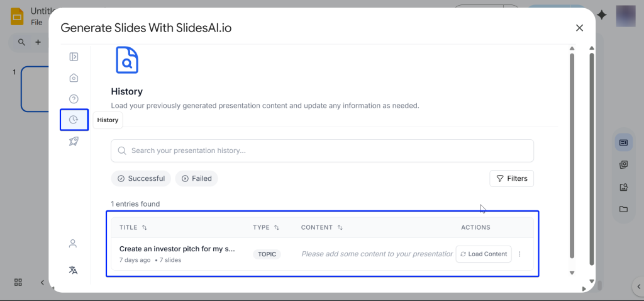Sort entries by the TITLE column
644x301 pixels.
(x=133, y=227)
